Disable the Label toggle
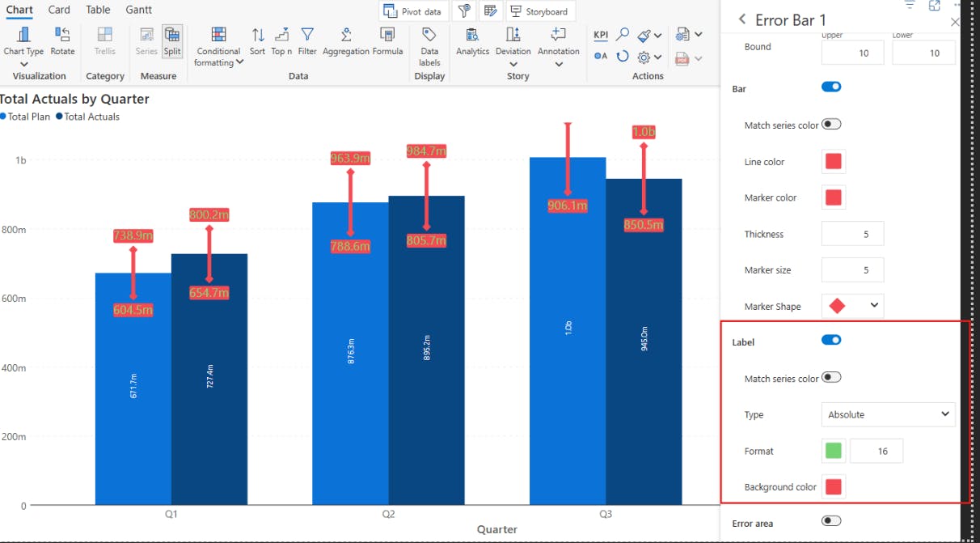This screenshot has width=980, height=543. [831, 340]
